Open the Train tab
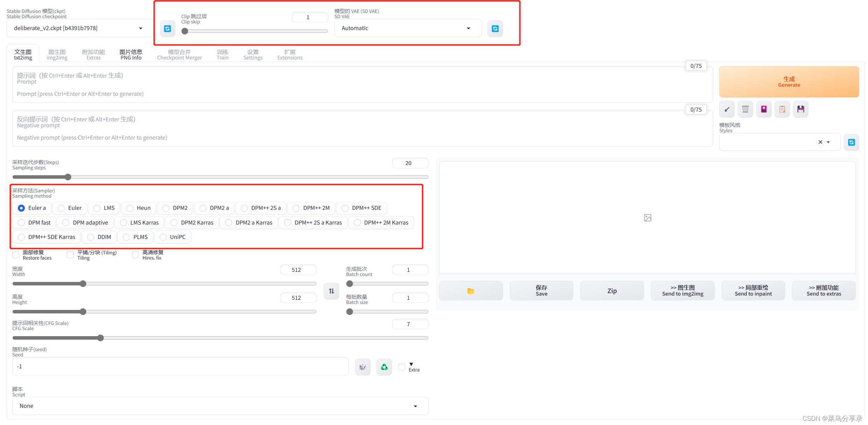Image resolution: width=868 pixels, height=425 pixels. pos(222,55)
